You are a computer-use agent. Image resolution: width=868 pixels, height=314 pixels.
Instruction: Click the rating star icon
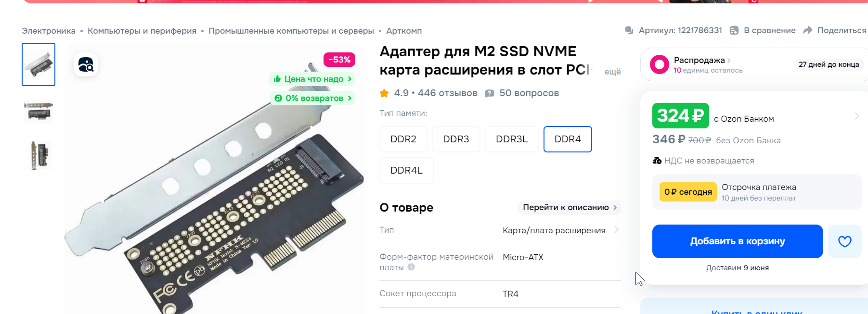[x=384, y=93]
